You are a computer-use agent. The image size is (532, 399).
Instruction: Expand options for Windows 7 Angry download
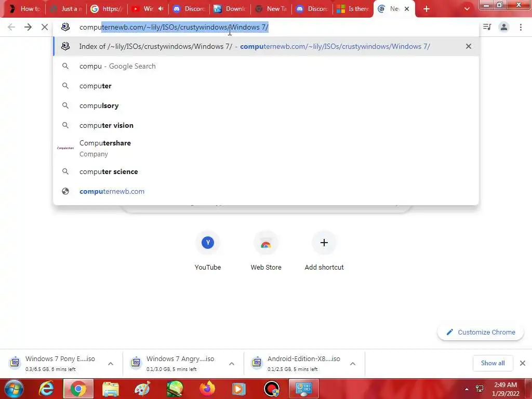coord(232,363)
